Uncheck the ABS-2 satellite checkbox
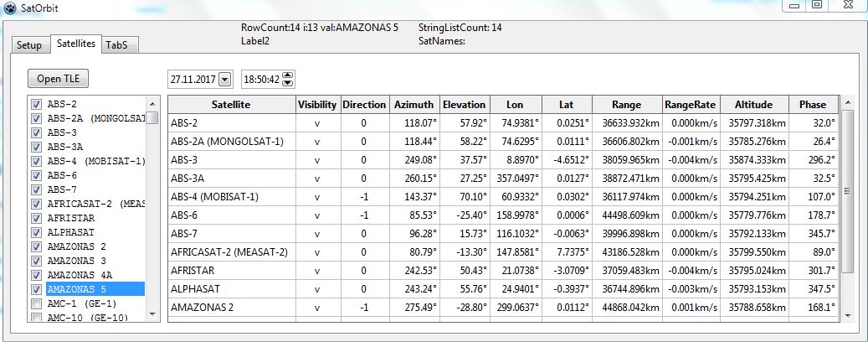 point(36,105)
